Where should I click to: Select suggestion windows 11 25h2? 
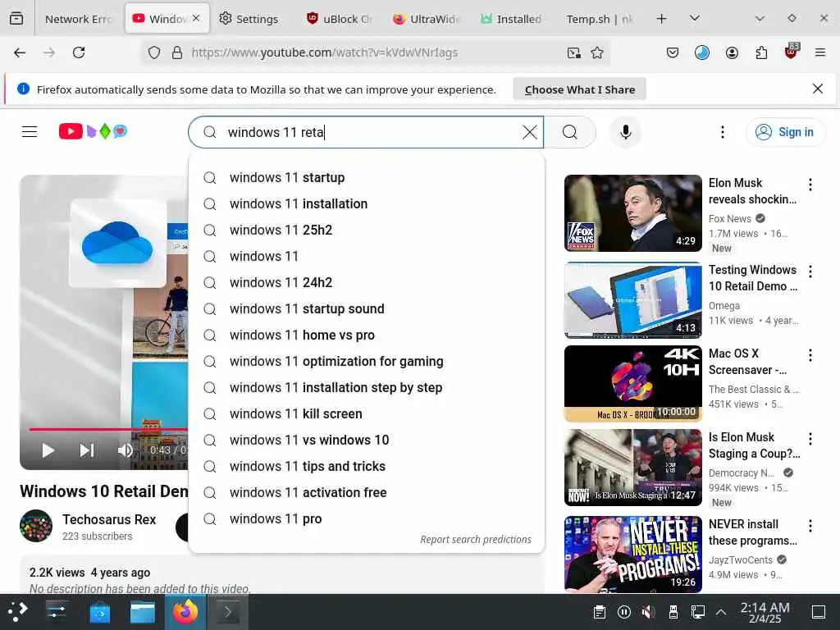pos(367,230)
